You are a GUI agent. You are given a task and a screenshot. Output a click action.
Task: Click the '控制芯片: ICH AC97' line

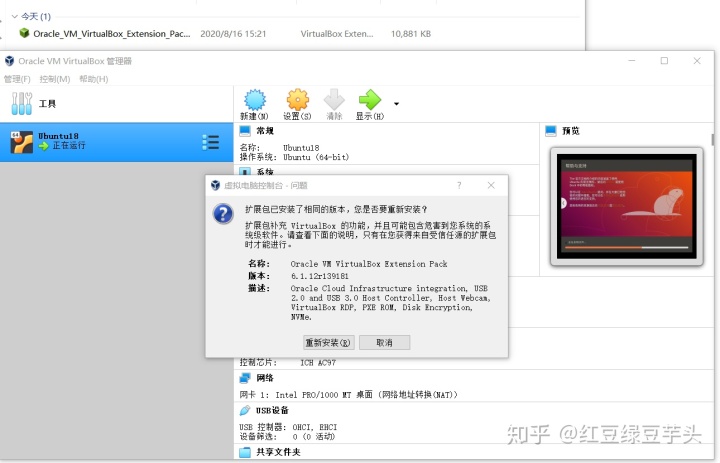287,362
